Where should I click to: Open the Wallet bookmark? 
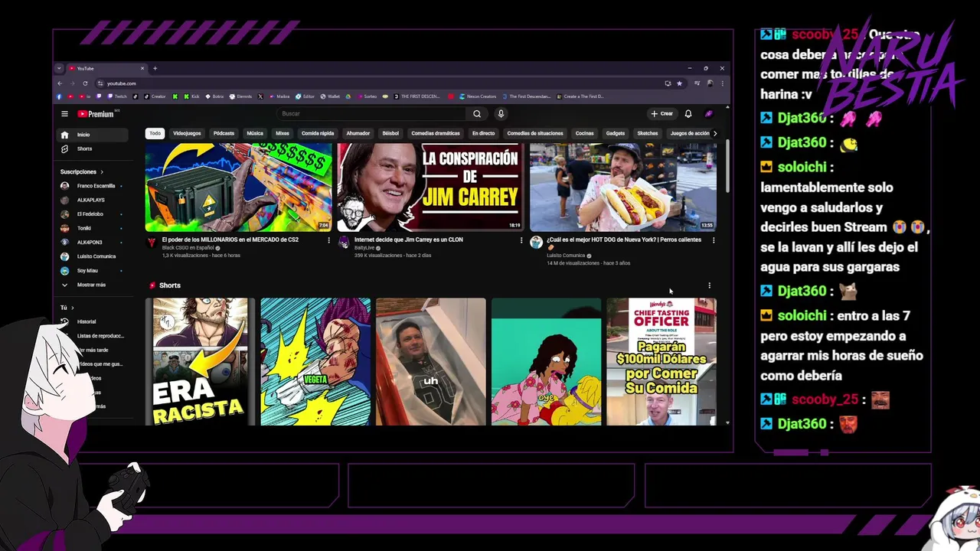pyautogui.click(x=331, y=96)
